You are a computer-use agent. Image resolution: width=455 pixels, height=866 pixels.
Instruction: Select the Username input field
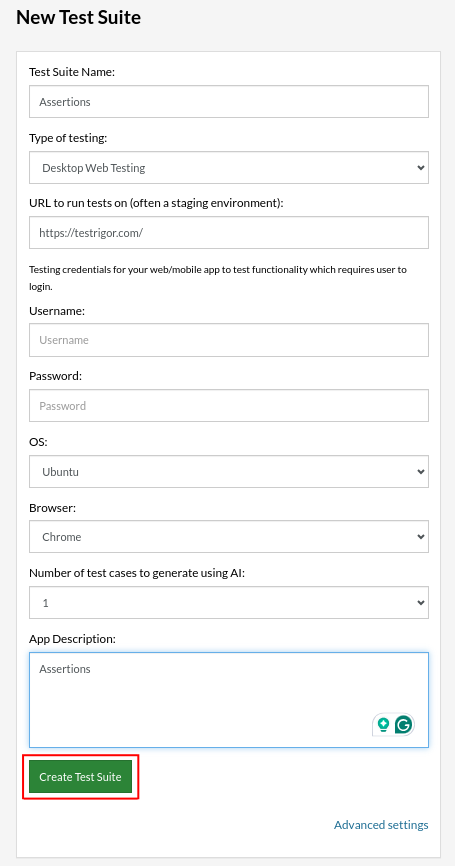click(229, 340)
